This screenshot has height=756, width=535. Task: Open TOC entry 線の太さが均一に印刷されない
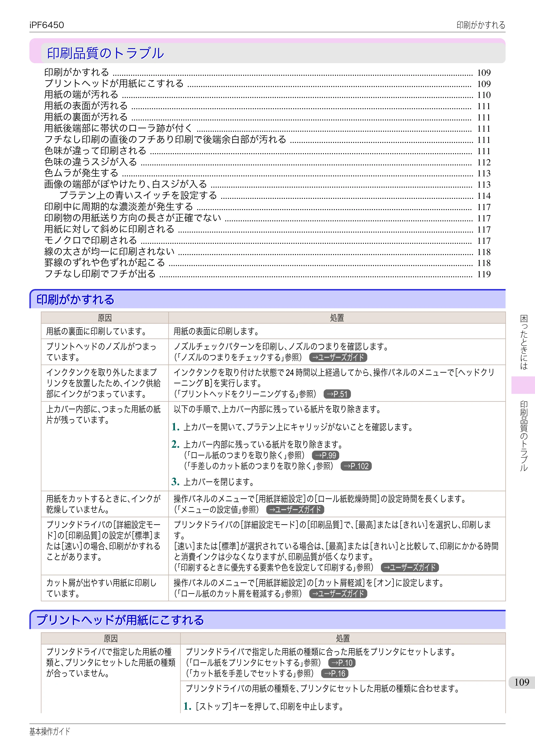coord(267,252)
